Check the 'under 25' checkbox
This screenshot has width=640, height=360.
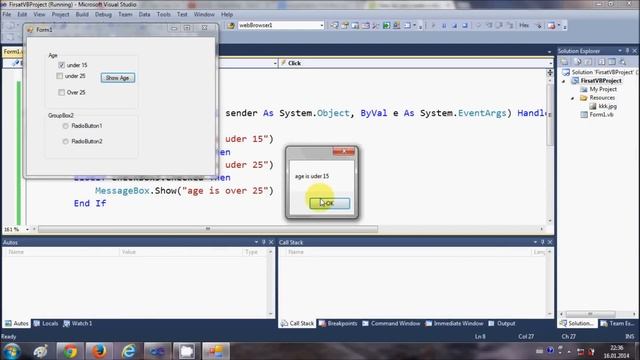60,76
